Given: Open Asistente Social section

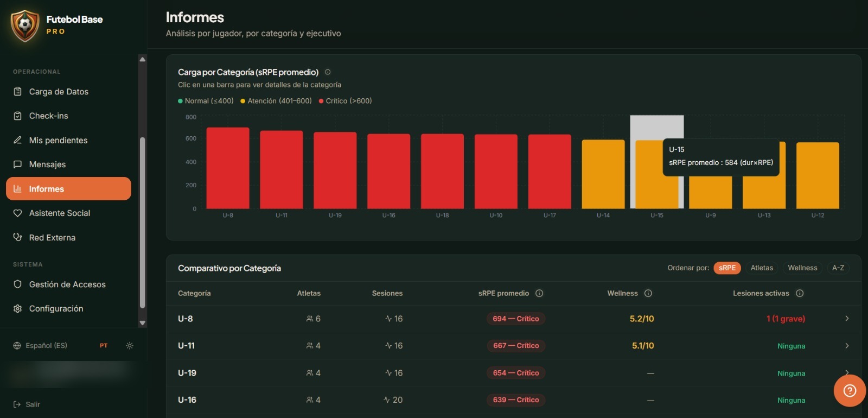Looking at the screenshot, I should pyautogui.click(x=68, y=213).
